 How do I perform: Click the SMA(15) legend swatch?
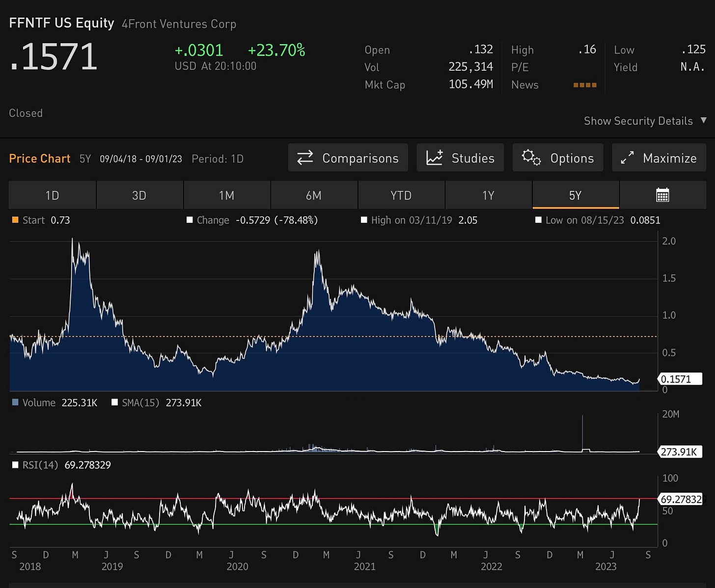click(115, 402)
